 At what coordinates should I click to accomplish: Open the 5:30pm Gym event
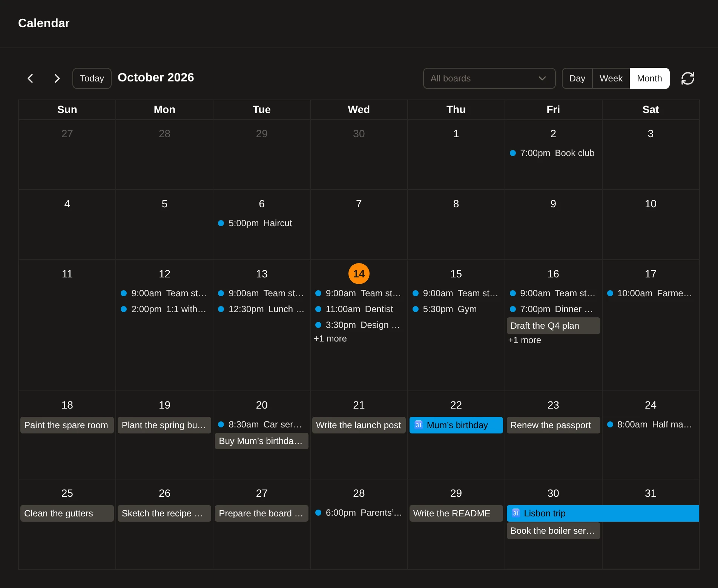(456, 309)
